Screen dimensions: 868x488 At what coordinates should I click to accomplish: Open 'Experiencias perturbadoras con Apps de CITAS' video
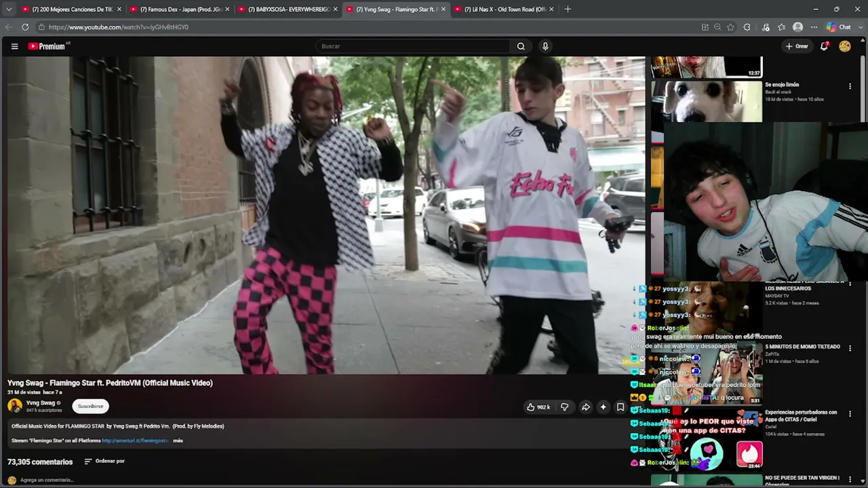(801, 415)
